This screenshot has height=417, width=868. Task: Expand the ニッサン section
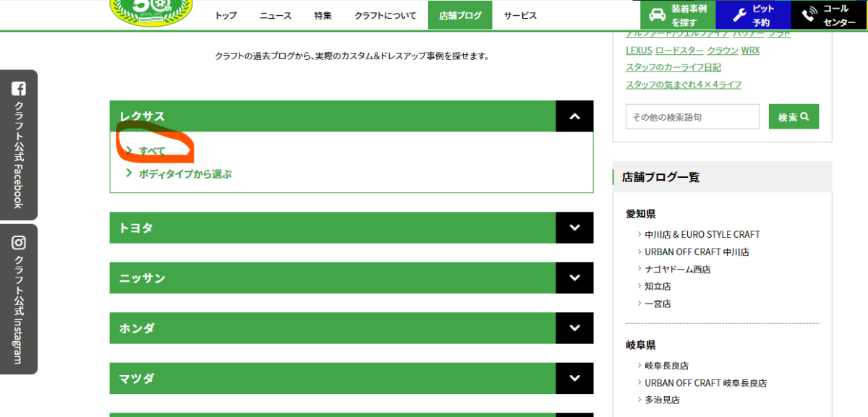click(x=574, y=278)
